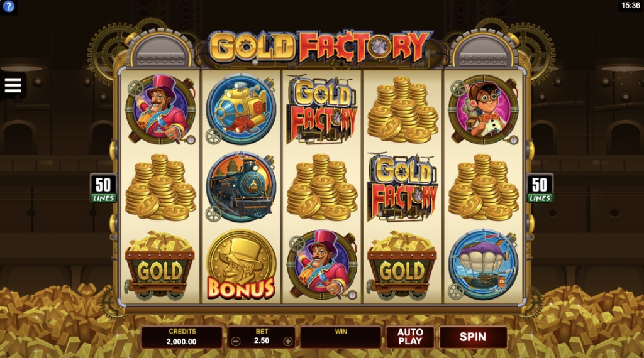The image size is (644, 358).
Task: Click the left 50 Lines indicator
Action: [103, 188]
